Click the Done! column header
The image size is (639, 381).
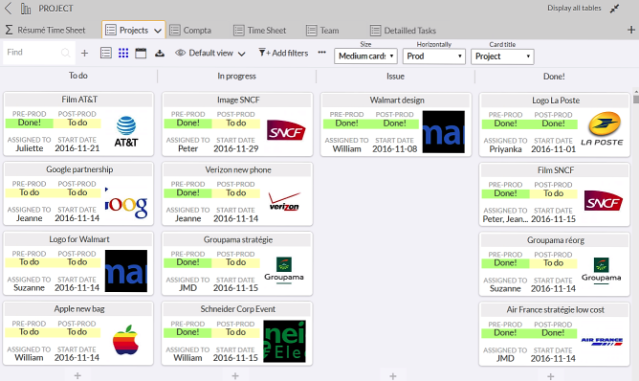(x=553, y=76)
